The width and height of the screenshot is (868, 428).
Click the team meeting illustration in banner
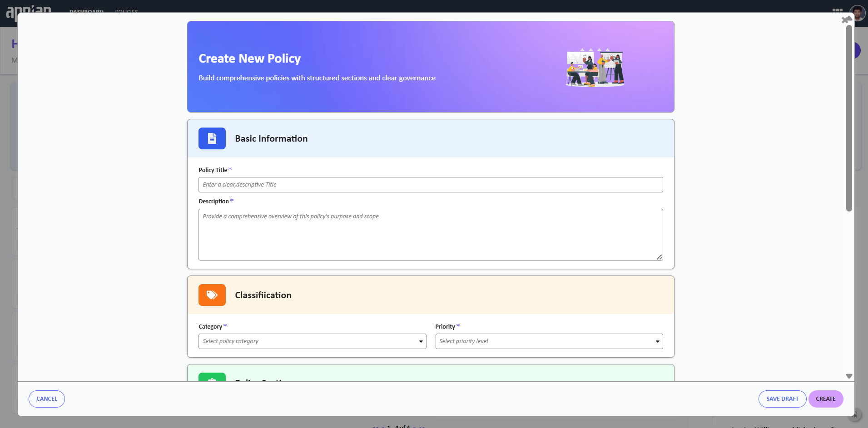595,67
